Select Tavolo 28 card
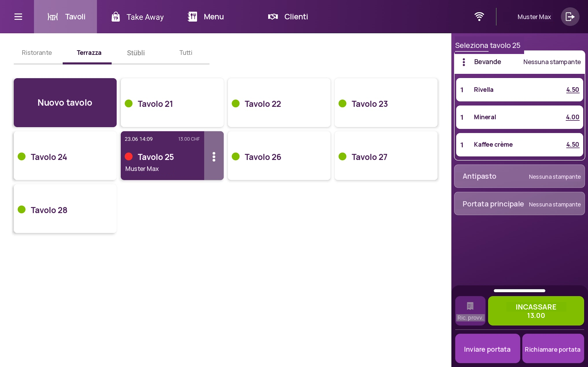The image size is (588, 367). (65, 209)
